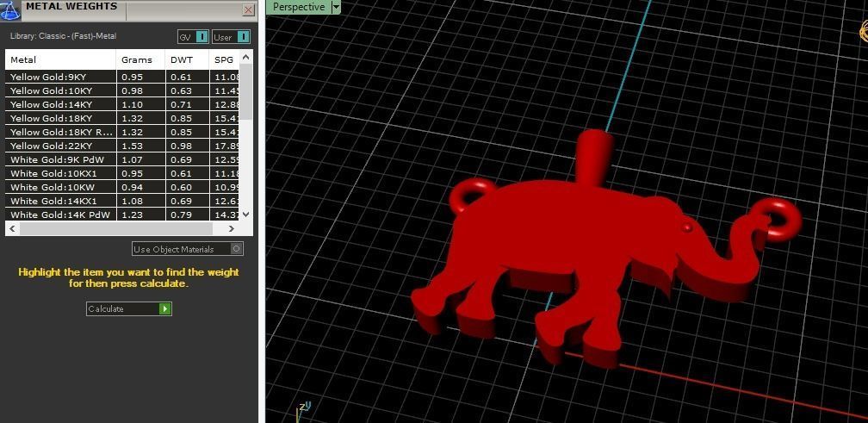Sort by the Metal column header
This screenshot has height=423, width=868.
coord(61,59)
